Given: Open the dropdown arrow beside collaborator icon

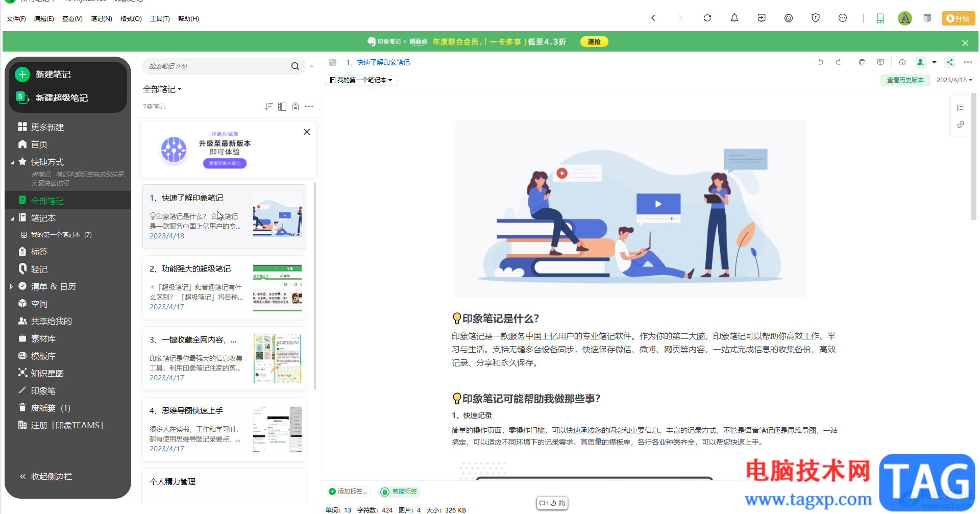Looking at the screenshot, I should click(x=934, y=62).
